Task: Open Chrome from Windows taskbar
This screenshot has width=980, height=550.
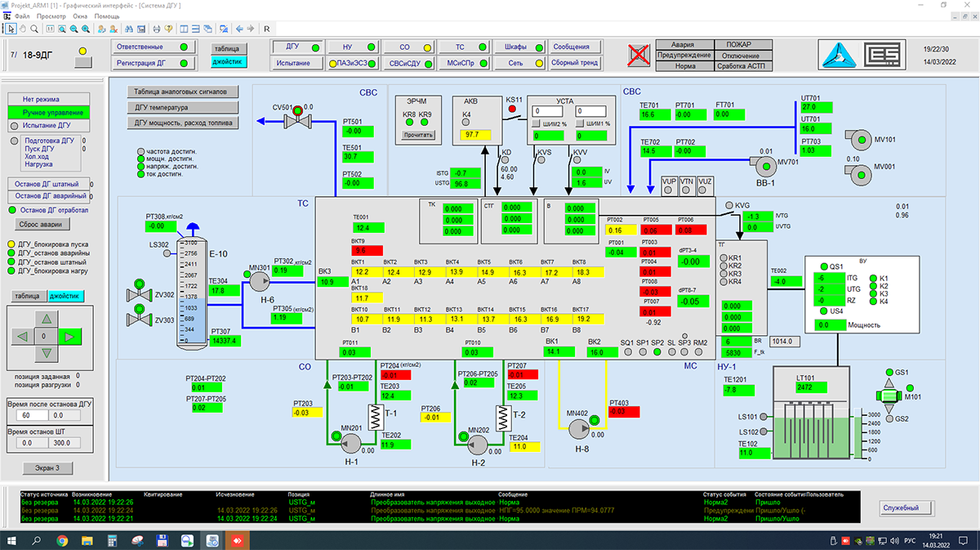Action: (x=63, y=540)
